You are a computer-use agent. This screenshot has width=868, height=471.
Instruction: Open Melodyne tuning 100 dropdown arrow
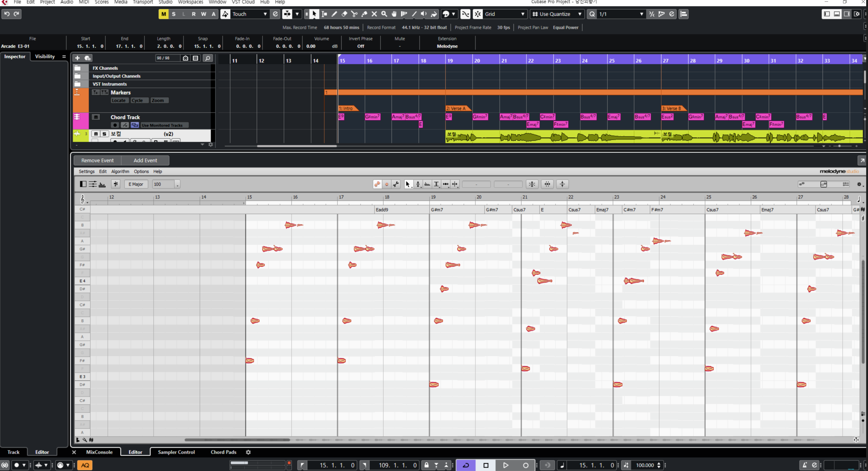pos(177,184)
